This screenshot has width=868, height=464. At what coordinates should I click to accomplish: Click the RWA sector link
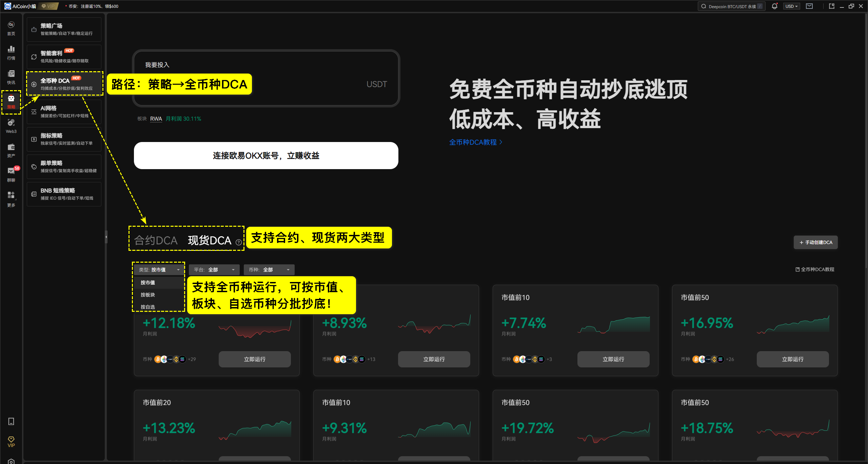156,119
